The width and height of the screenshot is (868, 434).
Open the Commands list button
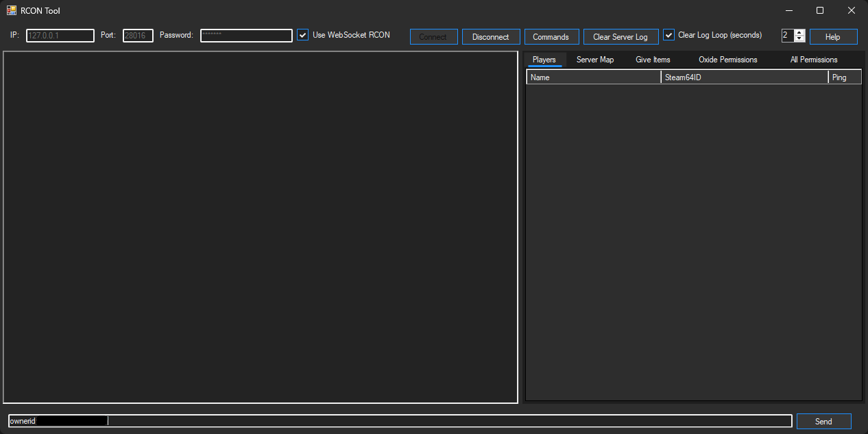[x=551, y=37]
